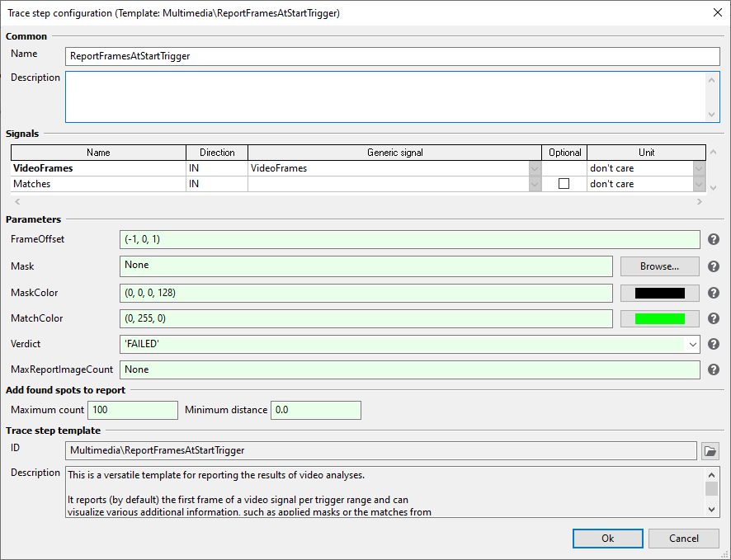Focus the Common Description text area
Viewport: 731px width, 560px height.
pos(393,96)
